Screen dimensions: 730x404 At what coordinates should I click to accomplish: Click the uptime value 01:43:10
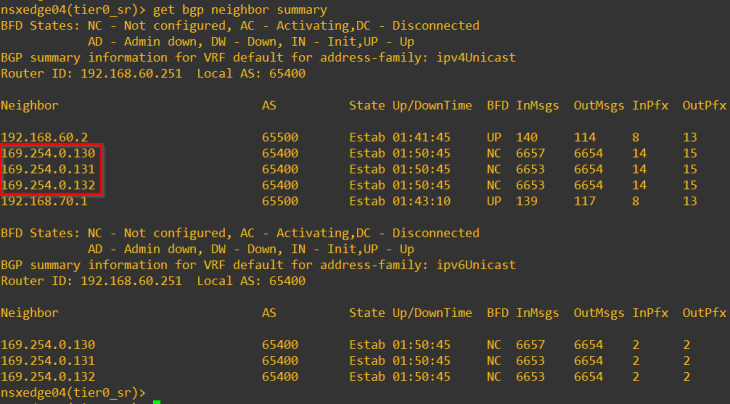click(x=421, y=201)
